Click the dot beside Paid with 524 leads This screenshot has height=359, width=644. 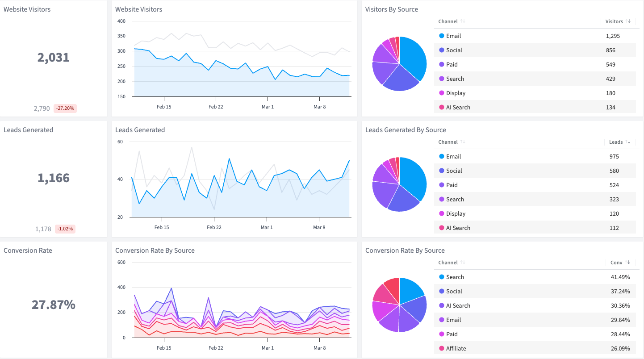coord(442,185)
